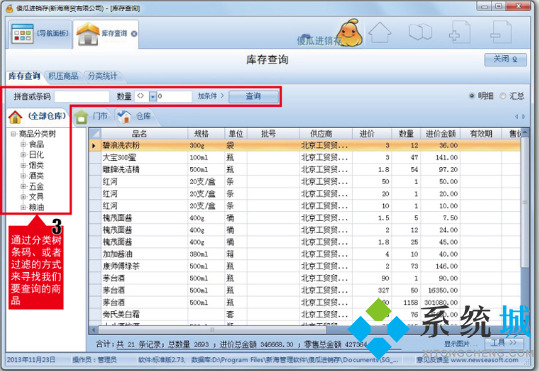Click the open book toolbar icon

click(420, 32)
